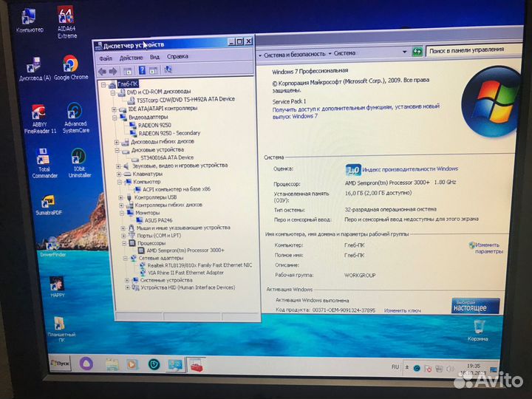Open the Вид menu

154,57
